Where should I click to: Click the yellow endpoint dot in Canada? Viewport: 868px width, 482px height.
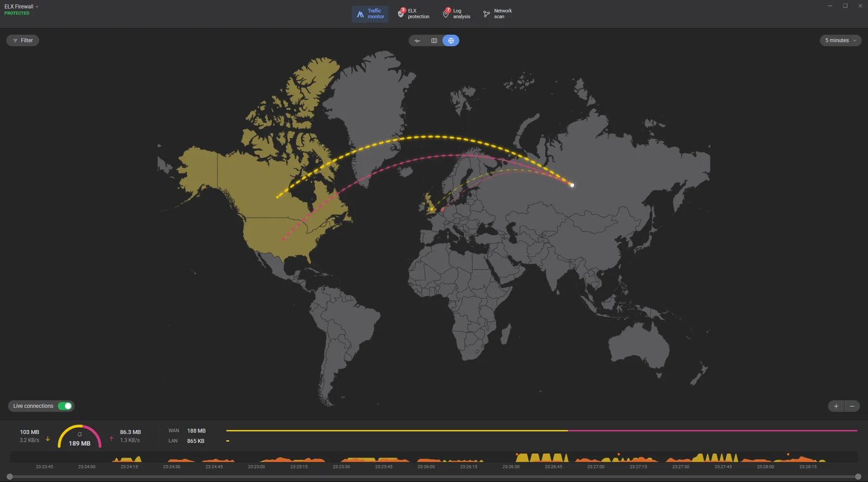277,197
